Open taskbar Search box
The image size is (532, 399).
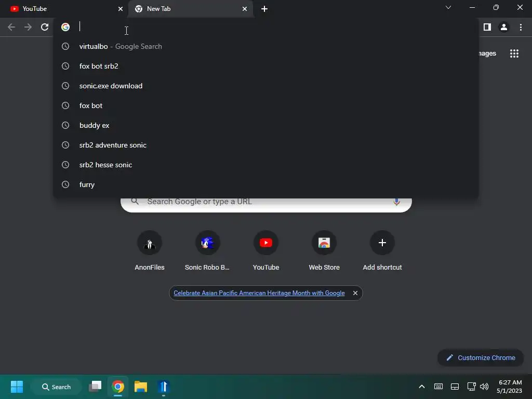click(x=56, y=387)
